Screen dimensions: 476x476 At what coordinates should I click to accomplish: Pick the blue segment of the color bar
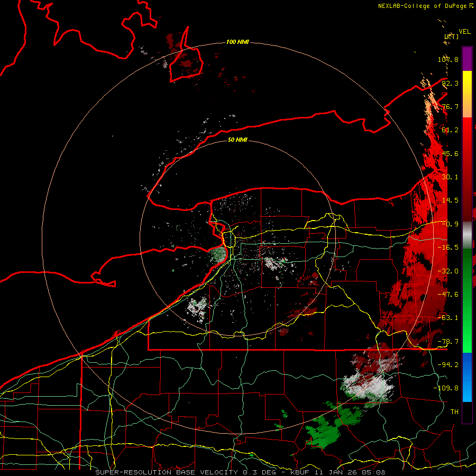467,377
